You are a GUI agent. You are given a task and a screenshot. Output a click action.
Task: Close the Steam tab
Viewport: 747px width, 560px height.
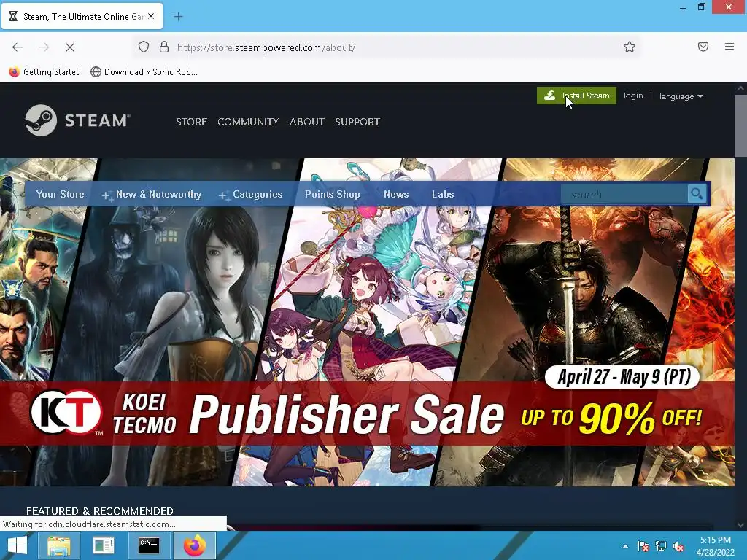(151, 16)
